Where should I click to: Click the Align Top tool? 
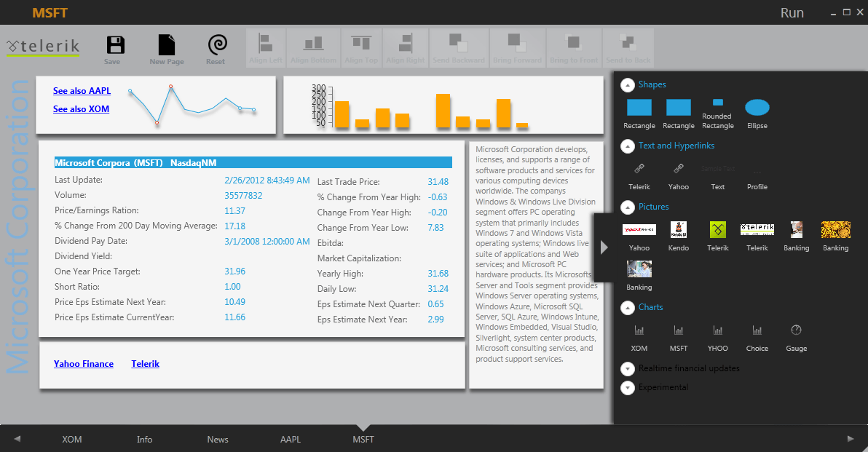361,48
